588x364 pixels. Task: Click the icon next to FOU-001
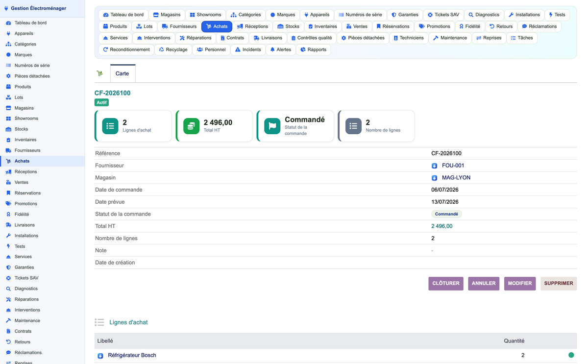(x=434, y=166)
